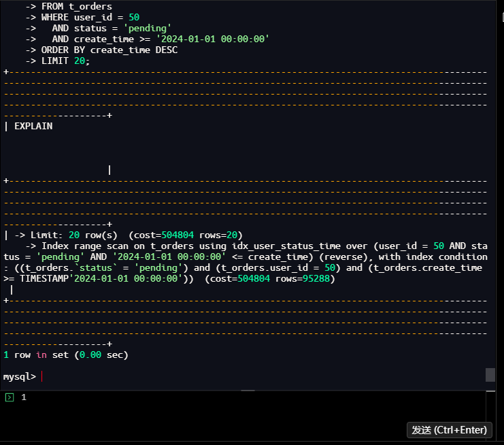This screenshot has width=504, height=445.
Task: Place cursor at the mysql> prompt
Action: click(x=42, y=376)
